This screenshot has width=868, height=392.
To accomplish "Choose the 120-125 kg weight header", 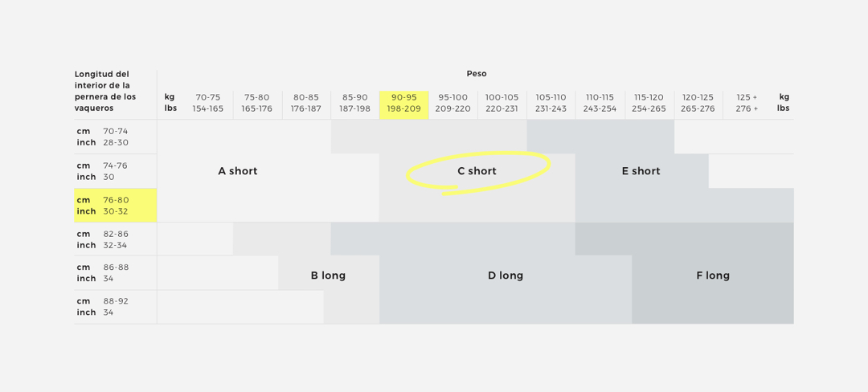I will 698,104.
